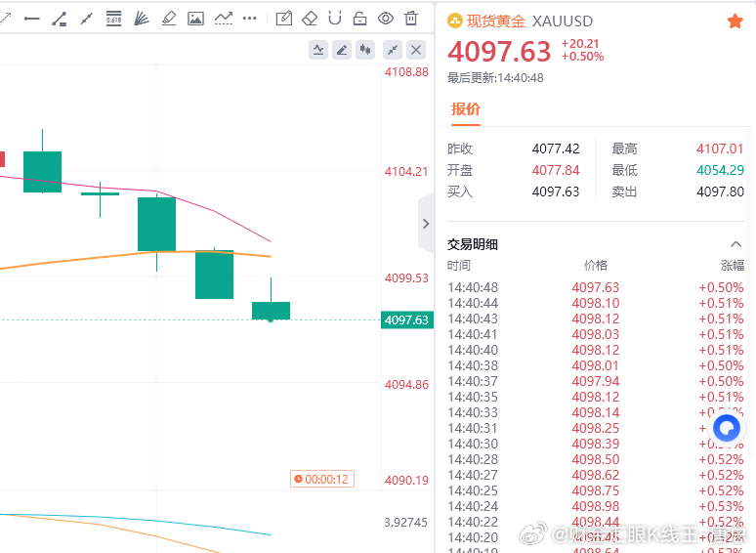Select the eraser tool
This screenshot has width=756, height=553.
310,19
